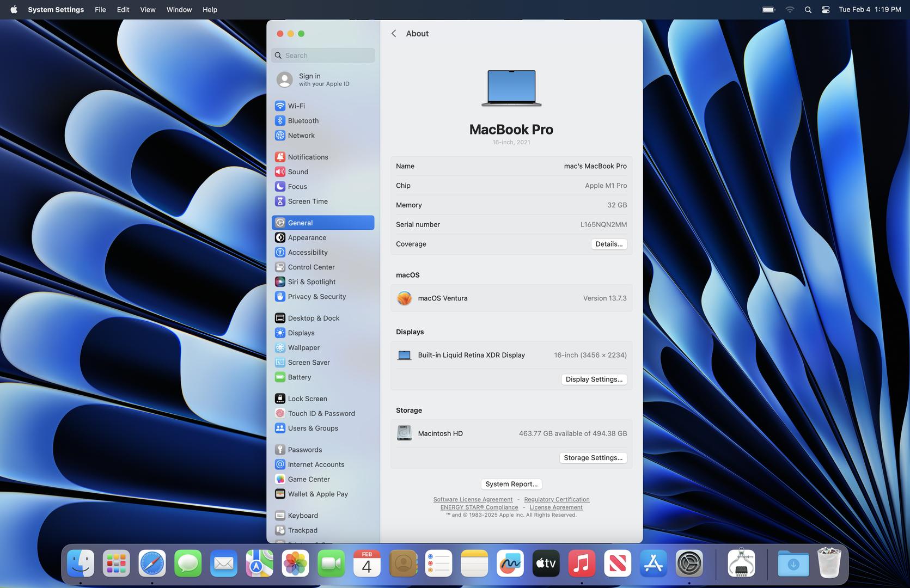Open ENERGY STAR Compliance link
Screen dimensions: 910x588
click(x=479, y=507)
